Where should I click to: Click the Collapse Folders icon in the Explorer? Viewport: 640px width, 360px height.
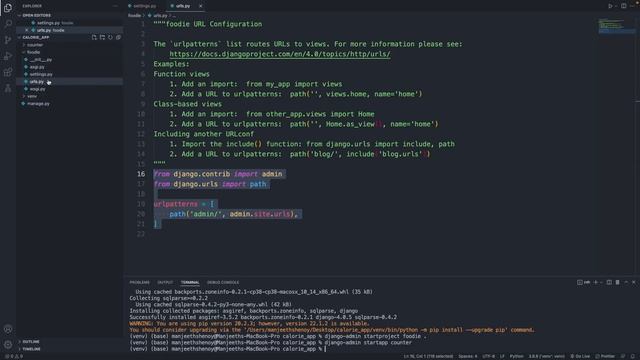pyautogui.click(x=118, y=37)
